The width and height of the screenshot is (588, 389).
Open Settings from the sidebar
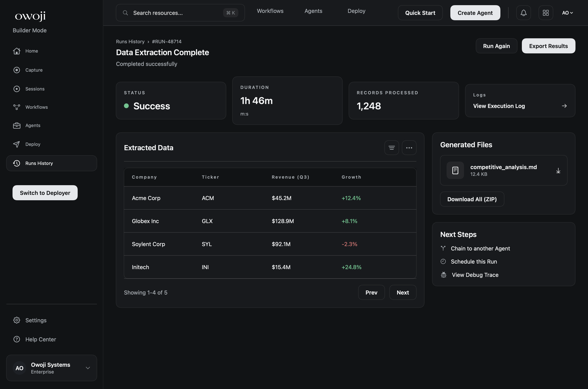(x=36, y=320)
